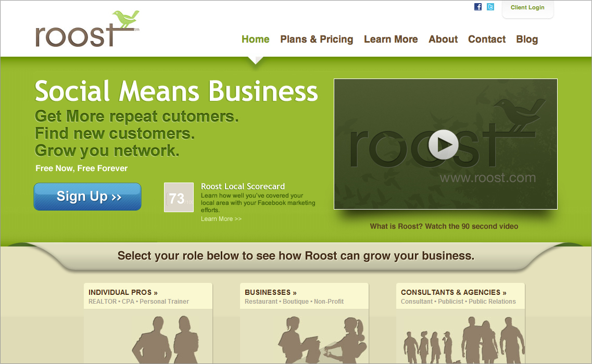Click the Roost bird logo

87,29
